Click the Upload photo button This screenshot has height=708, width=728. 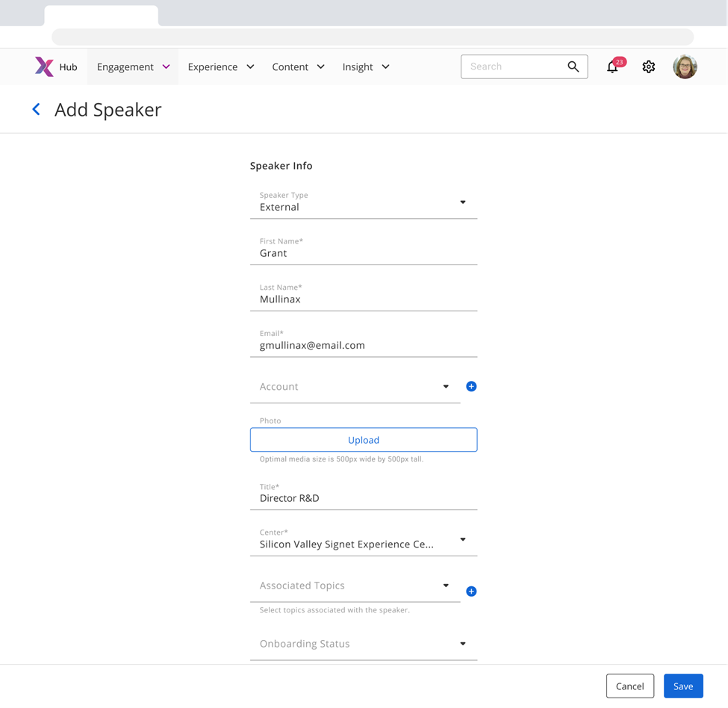pos(363,440)
